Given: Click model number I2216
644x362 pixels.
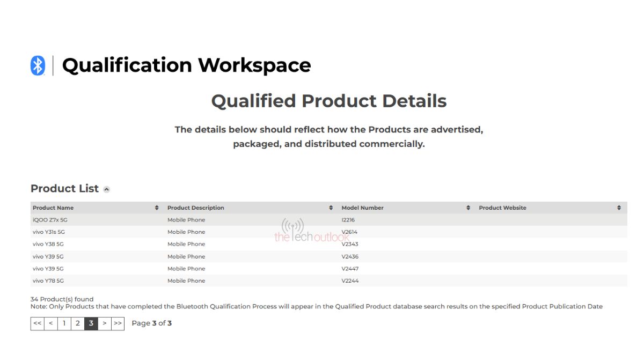Looking at the screenshot, I should 348,220.
